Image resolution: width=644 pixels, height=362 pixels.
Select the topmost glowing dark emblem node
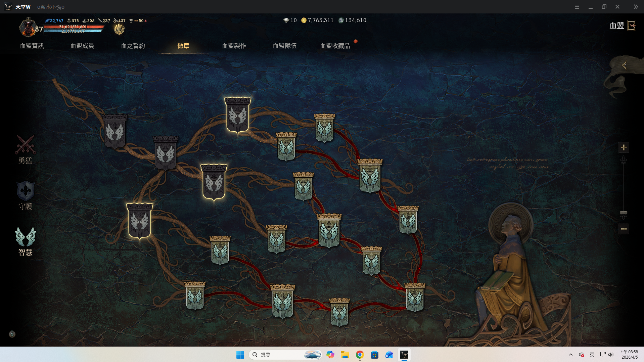click(237, 115)
